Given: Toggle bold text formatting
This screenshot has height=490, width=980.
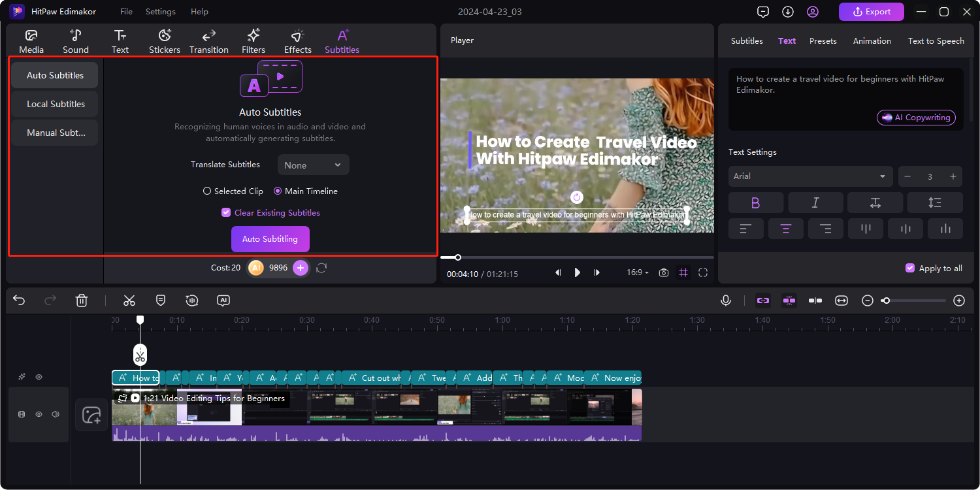Looking at the screenshot, I should [756, 203].
